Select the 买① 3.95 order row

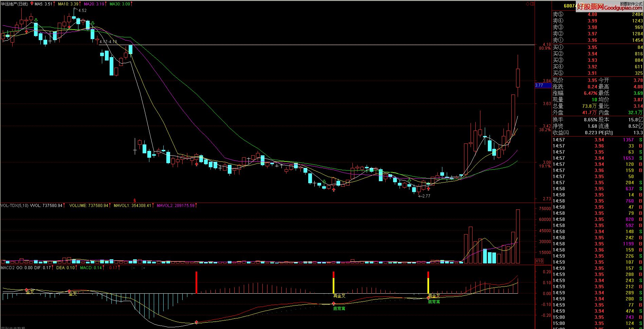[x=597, y=47]
